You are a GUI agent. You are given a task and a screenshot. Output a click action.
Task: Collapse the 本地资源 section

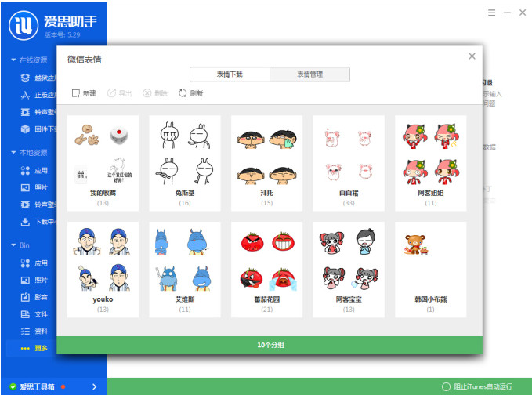click(13, 153)
